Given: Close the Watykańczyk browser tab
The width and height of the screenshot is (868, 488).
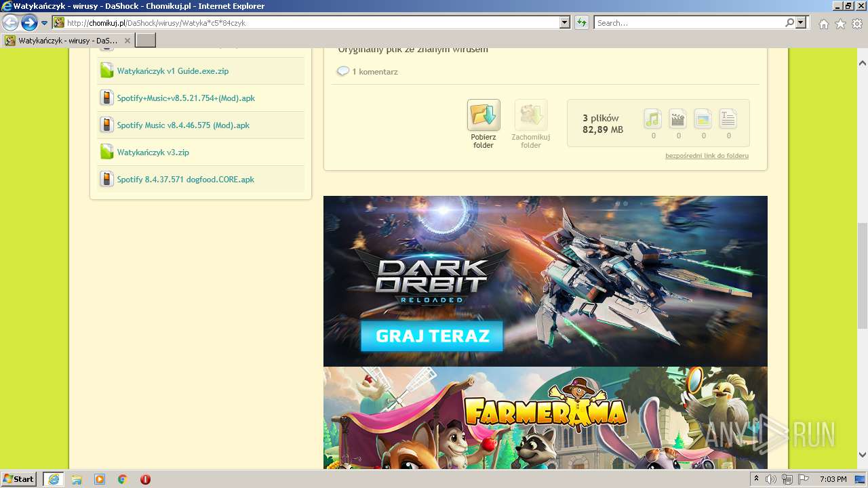Looking at the screenshot, I should (x=127, y=41).
